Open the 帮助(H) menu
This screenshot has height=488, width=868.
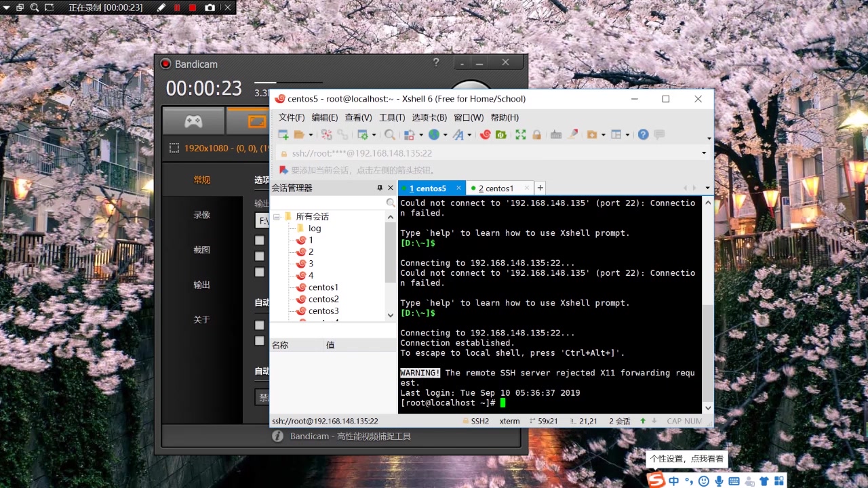tap(505, 117)
